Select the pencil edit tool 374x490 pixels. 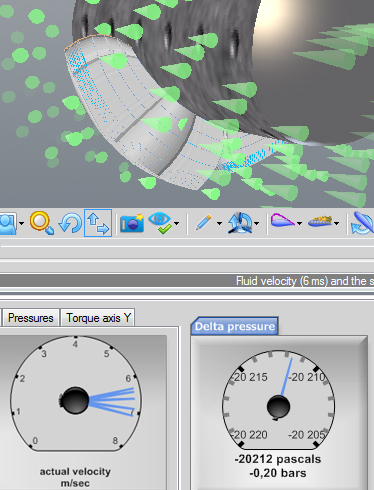203,223
